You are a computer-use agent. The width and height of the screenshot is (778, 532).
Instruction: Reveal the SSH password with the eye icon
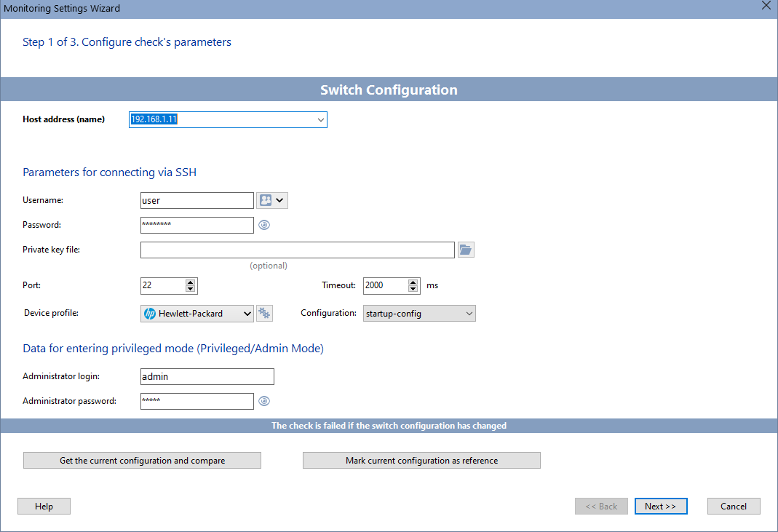[x=264, y=225]
